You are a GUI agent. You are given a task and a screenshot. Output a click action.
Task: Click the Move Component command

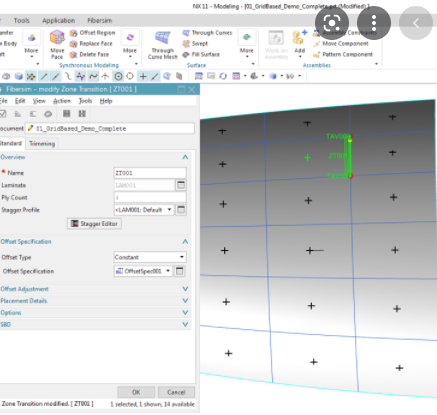tap(341, 44)
